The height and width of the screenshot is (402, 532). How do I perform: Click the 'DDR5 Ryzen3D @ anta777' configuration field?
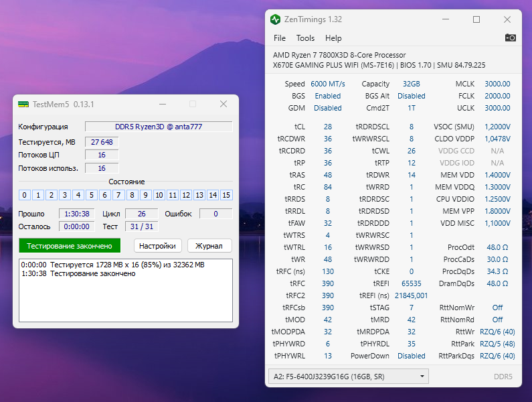coord(159,127)
